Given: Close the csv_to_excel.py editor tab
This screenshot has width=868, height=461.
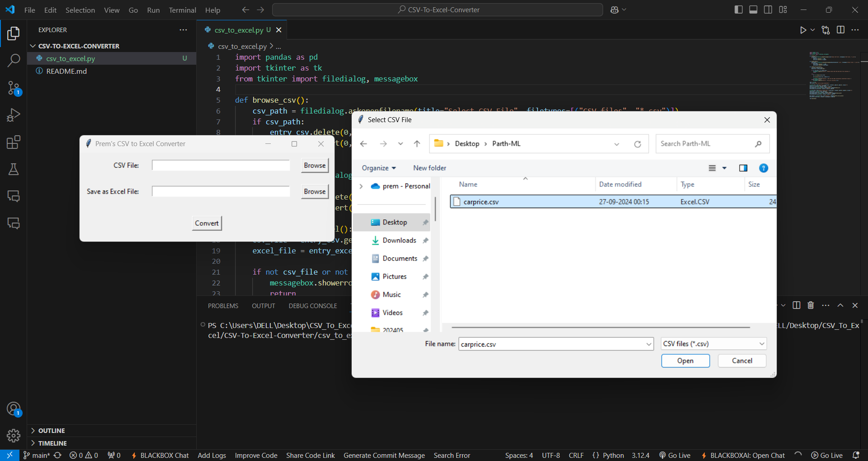Looking at the screenshot, I should 279,30.
